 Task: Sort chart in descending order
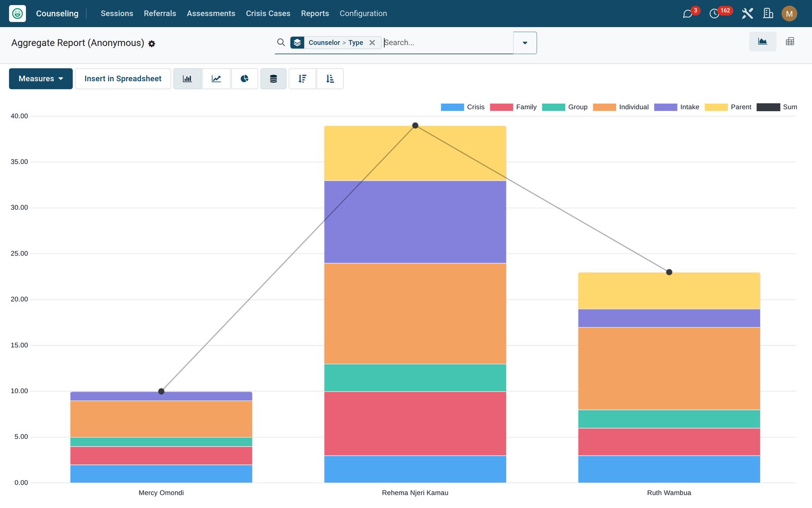coord(302,79)
